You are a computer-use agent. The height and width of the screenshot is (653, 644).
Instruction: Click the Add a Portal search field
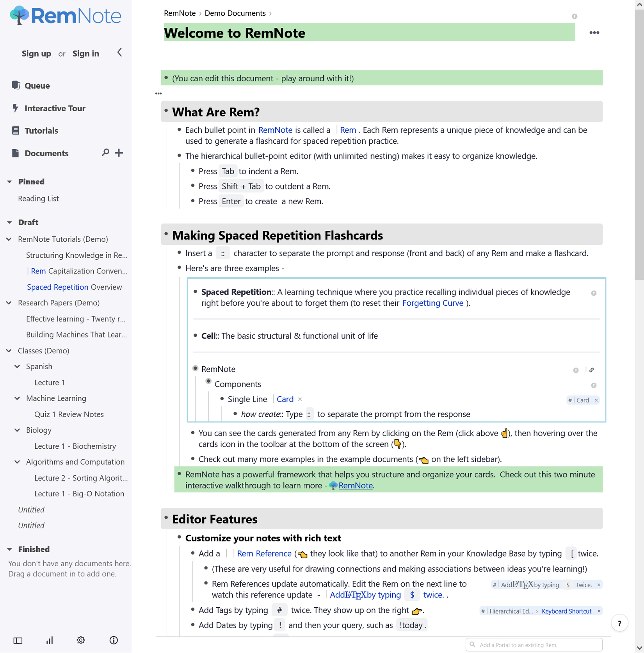534,645
